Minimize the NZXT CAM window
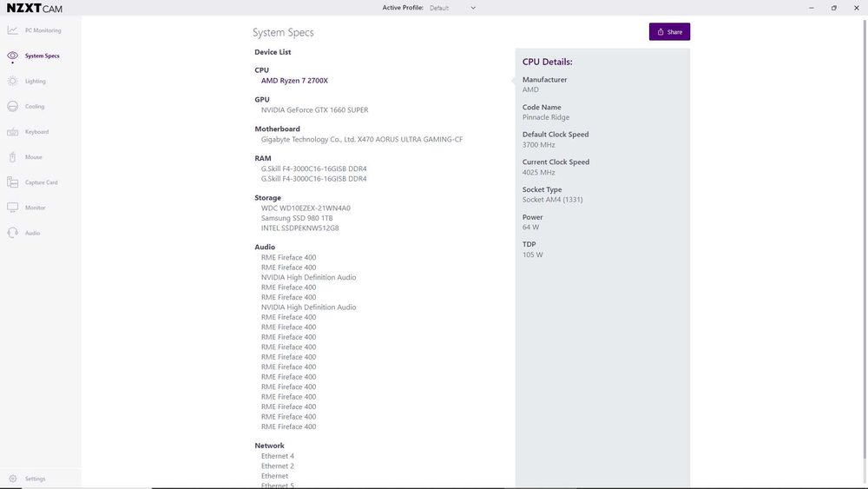This screenshot has height=489, width=868. (811, 8)
